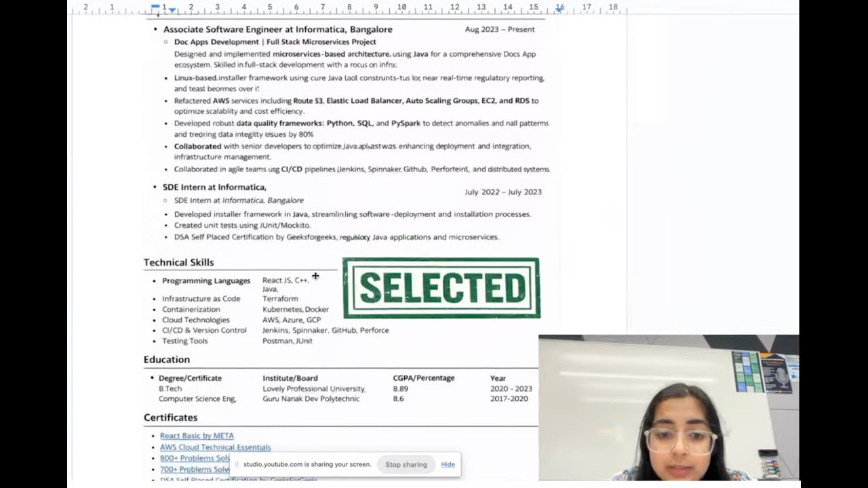The width and height of the screenshot is (868, 488).
Task: Click the presenter webcam video overlay
Action: coord(669,407)
